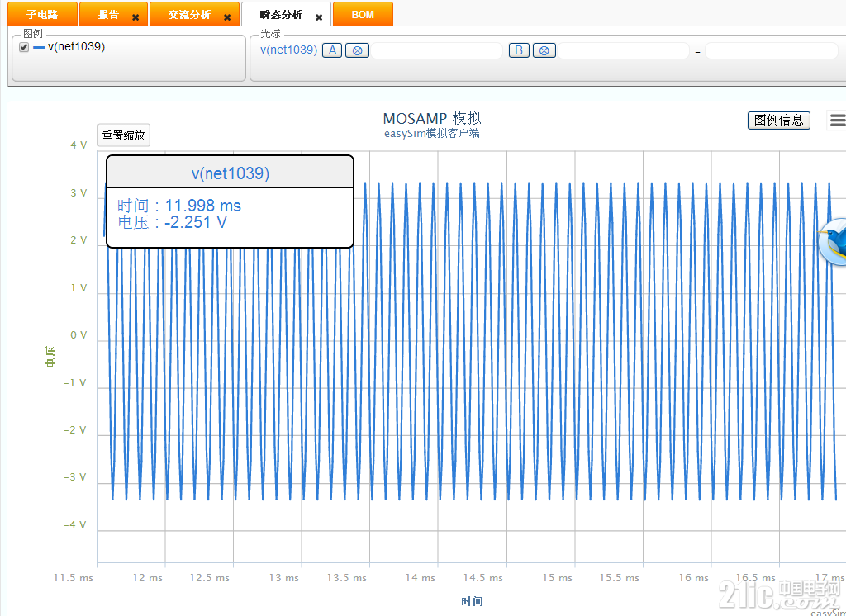Close the 交流分析 tab
The image size is (846, 616).
(x=227, y=17)
